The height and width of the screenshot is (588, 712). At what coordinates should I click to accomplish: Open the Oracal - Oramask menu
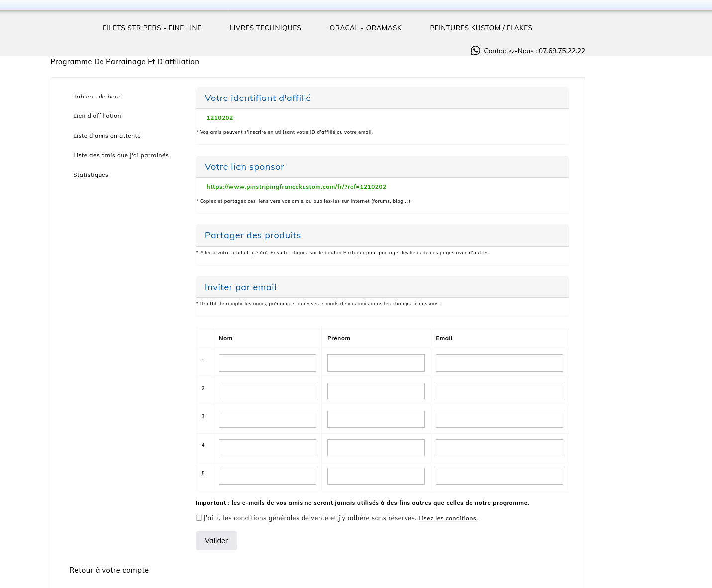[x=365, y=28]
